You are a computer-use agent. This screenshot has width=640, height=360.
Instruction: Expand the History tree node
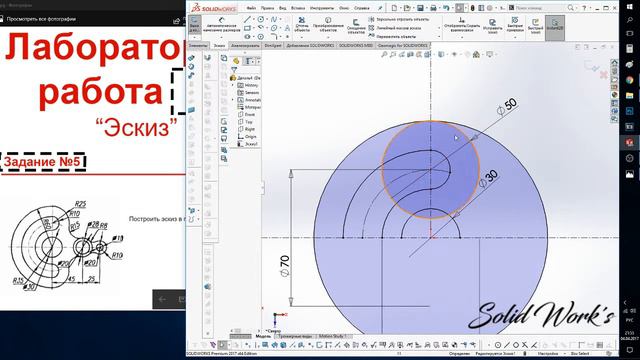[233, 85]
